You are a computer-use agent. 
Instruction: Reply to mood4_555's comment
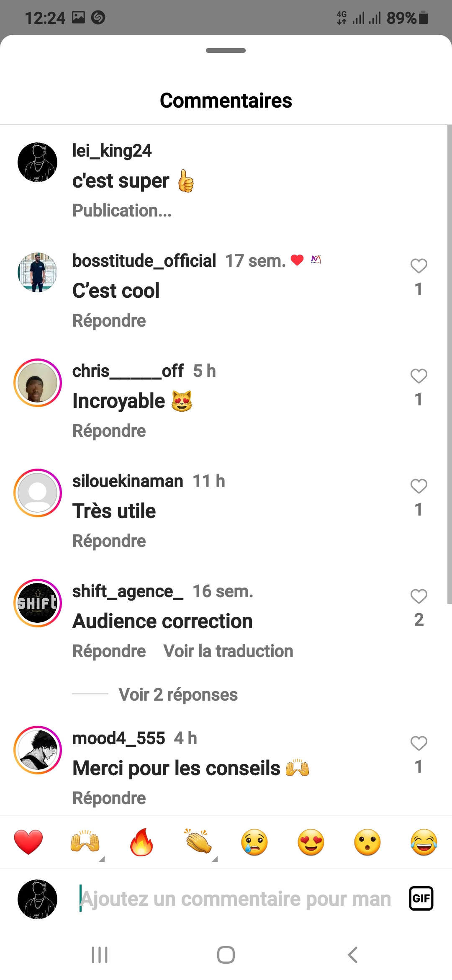[109, 798]
